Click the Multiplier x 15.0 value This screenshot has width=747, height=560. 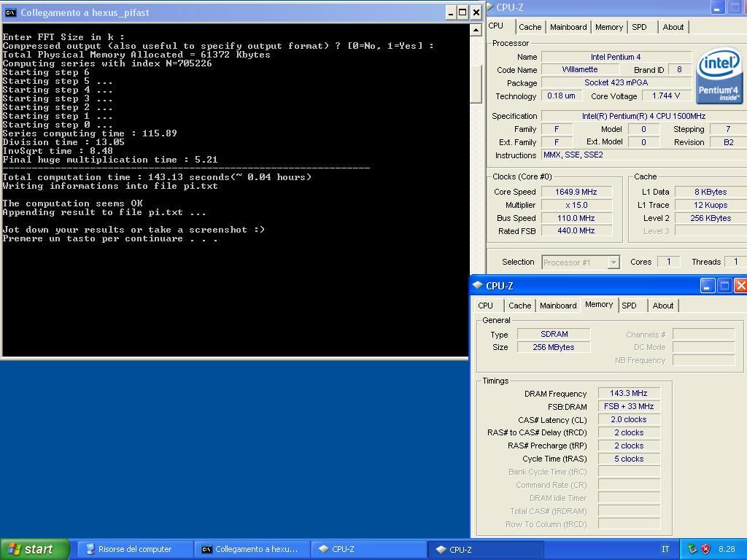coord(576,205)
